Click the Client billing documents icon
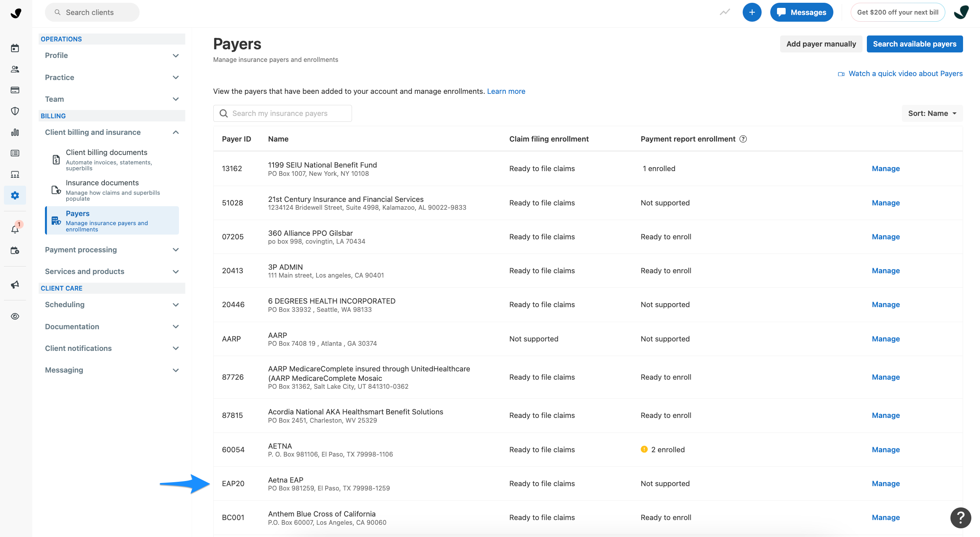Image resolution: width=980 pixels, height=537 pixels. click(56, 160)
